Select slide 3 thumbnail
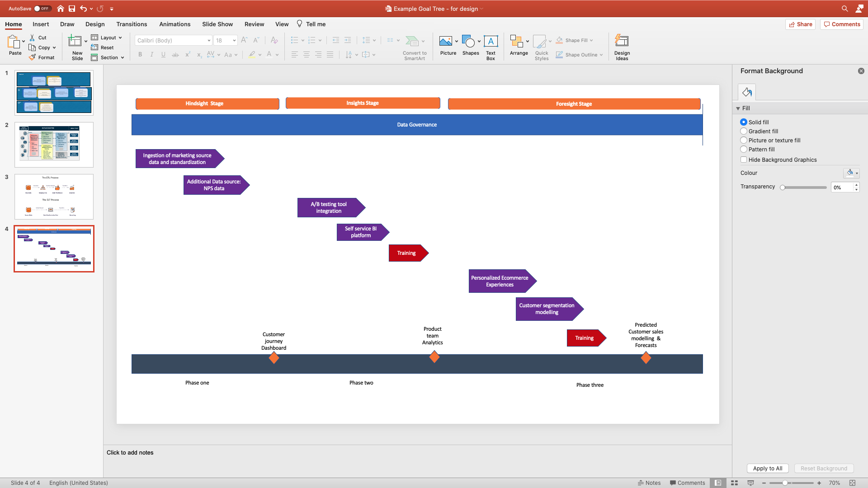Screen dimensions: 868x488 [x=54, y=196]
